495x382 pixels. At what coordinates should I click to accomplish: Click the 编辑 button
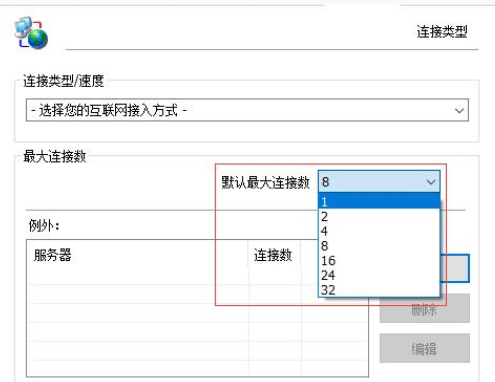[424, 348]
